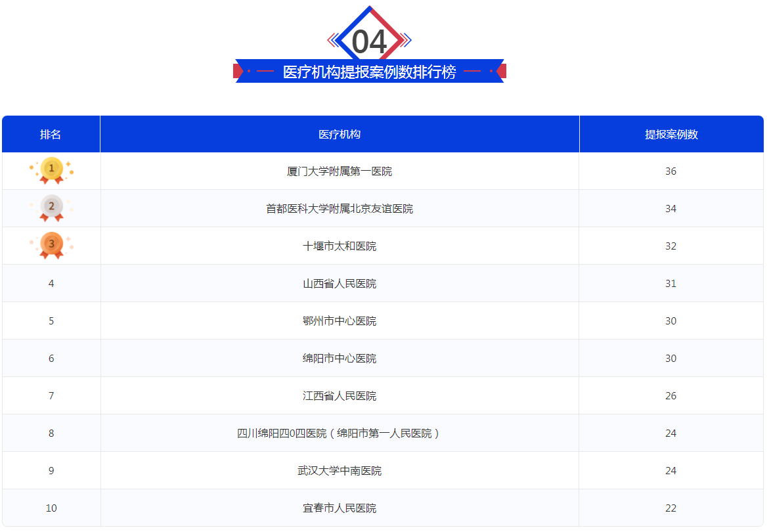Click the 排名 column header

point(51,134)
